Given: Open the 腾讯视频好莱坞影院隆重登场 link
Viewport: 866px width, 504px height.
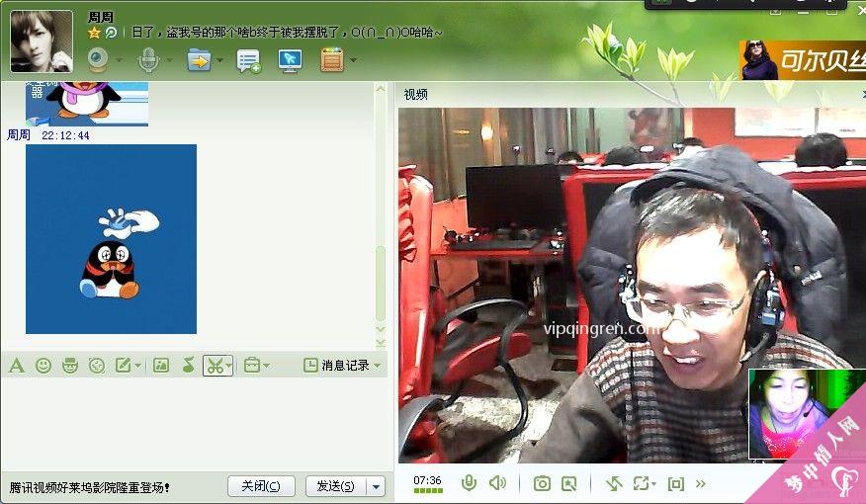Looking at the screenshot, I should click(90, 487).
